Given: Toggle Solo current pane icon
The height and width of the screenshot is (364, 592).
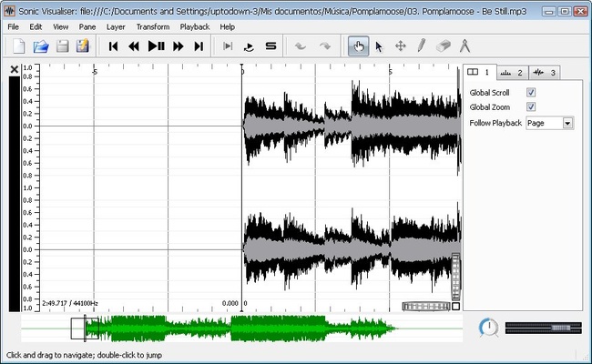Looking at the screenshot, I should 270,46.
